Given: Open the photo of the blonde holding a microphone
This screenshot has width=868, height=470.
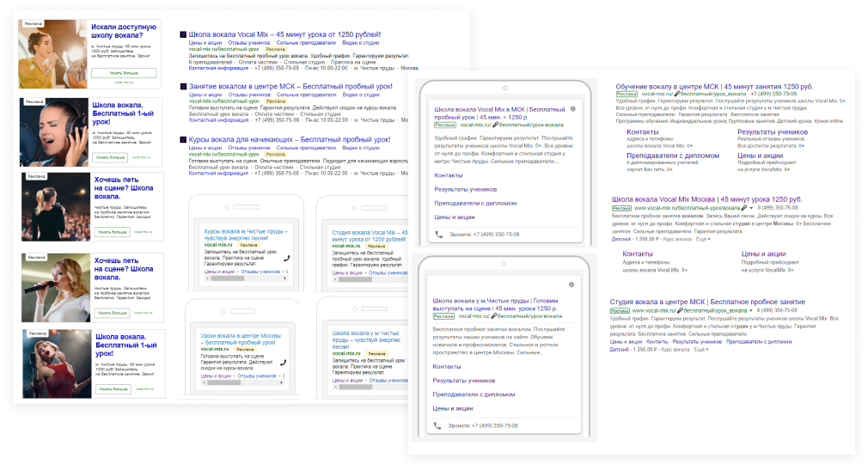Looking at the screenshot, I should tap(56, 288).
